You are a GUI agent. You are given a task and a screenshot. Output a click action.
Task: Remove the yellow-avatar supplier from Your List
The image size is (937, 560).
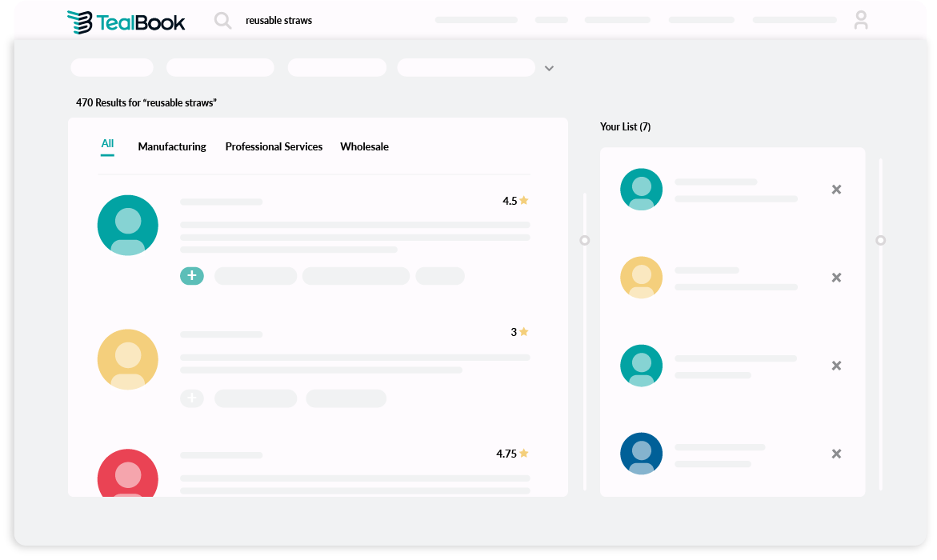point(835,277)
